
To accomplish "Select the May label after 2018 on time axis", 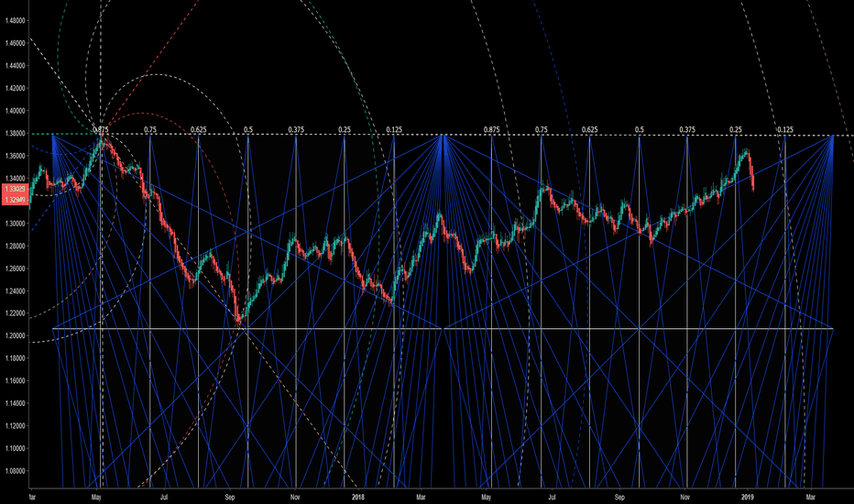I will point(487,497).
